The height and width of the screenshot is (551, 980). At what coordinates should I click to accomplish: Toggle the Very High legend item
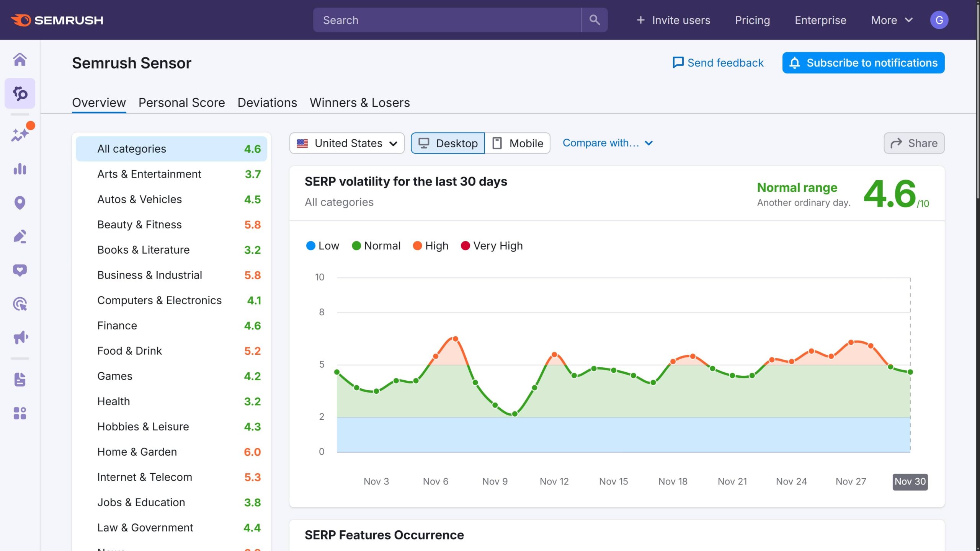pyautogui.click(x=492, y=246)
